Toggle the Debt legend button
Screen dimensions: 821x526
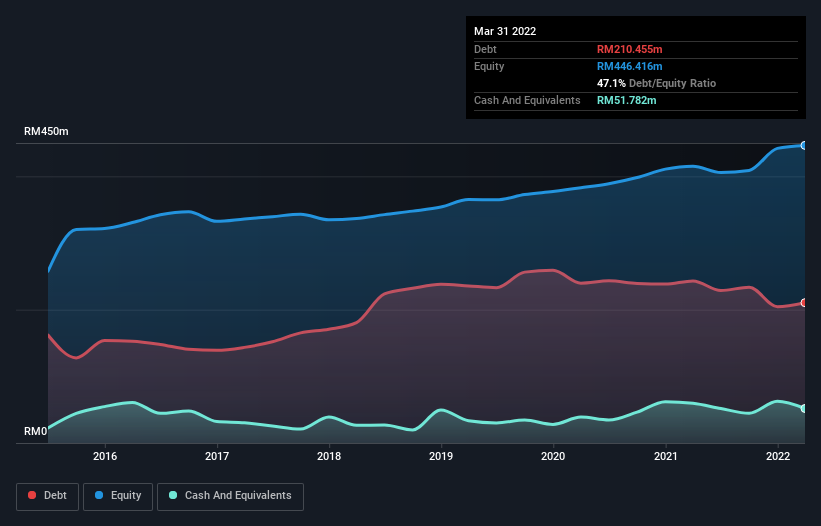click(48, 496)
